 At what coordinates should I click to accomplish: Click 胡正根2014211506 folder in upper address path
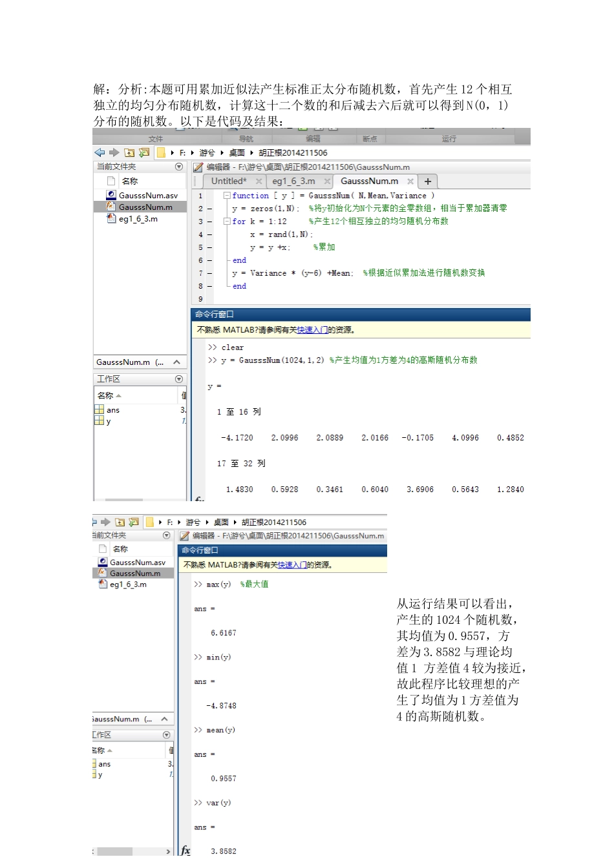point(293,153)
